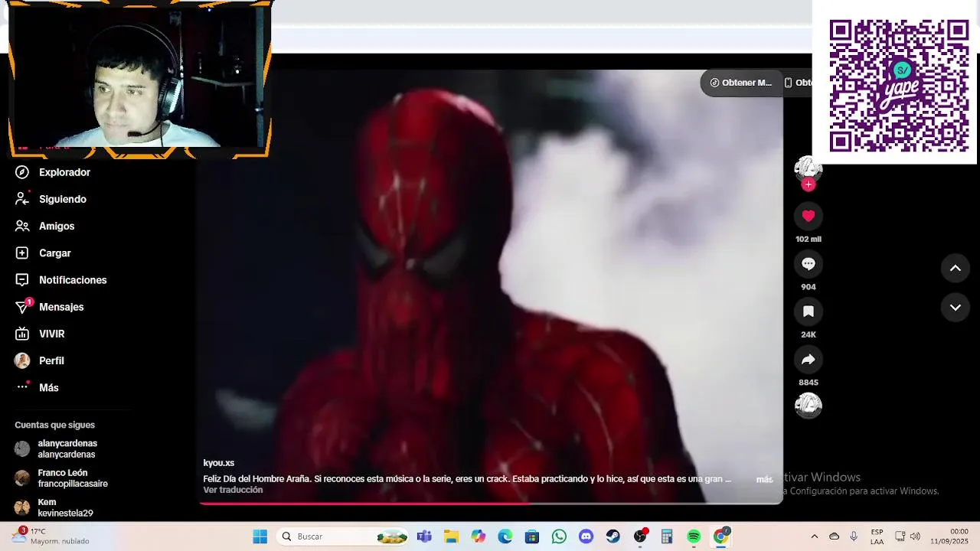This screenshot has width=980, height=551.
Task: Open Steam from the taskbar
Action: (x=613, y=536)
